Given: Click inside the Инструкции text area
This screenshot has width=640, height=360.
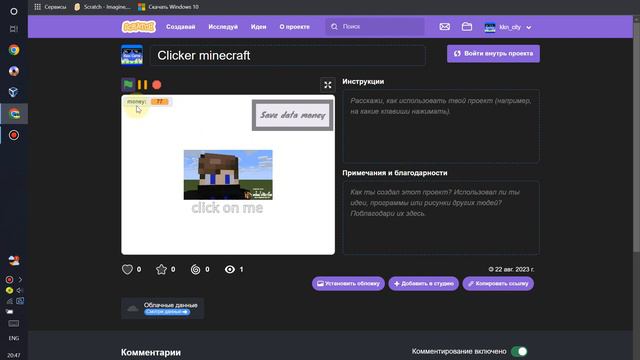Looking at the screenshot, I should click(441, 126).
